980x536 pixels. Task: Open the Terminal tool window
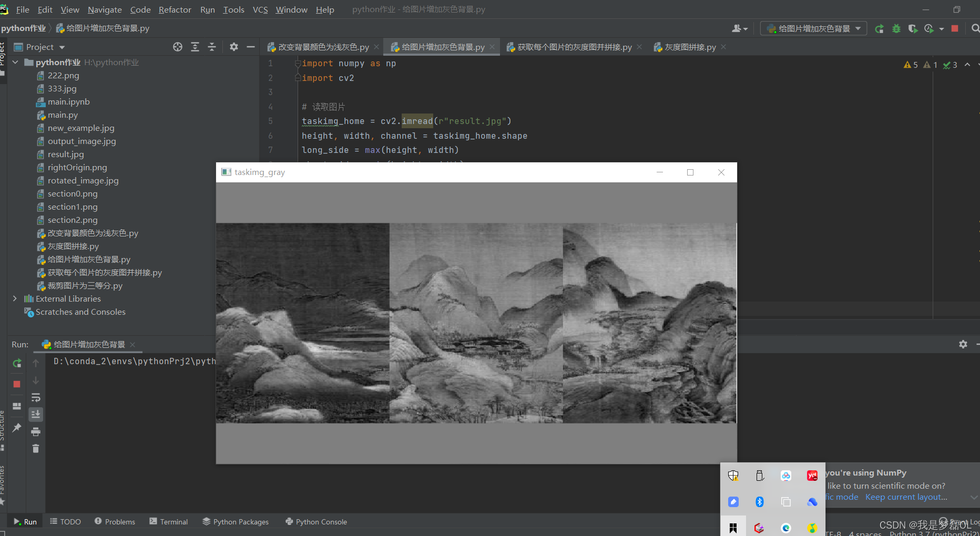pyautogui.click(x=168, y=521)
